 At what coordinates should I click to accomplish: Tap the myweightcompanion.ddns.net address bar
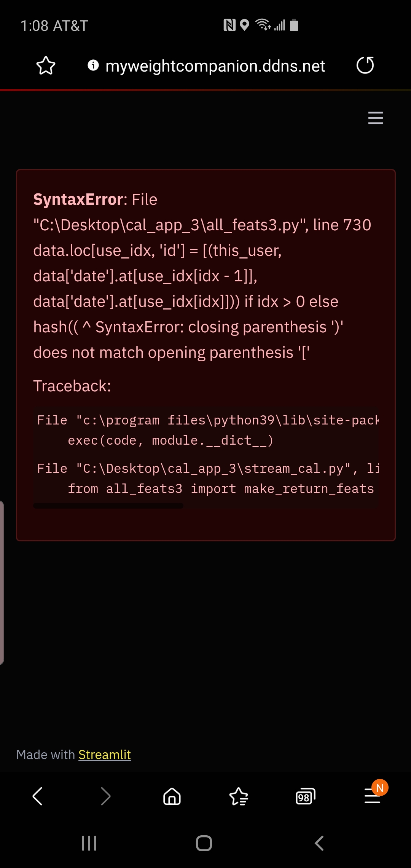coord(215,65)
